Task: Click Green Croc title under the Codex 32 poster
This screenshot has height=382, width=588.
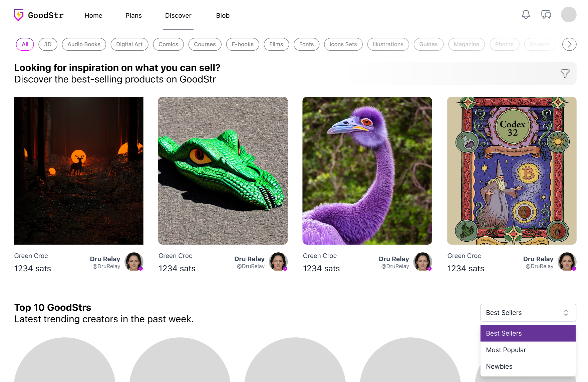Action: (x=465, y=256)
